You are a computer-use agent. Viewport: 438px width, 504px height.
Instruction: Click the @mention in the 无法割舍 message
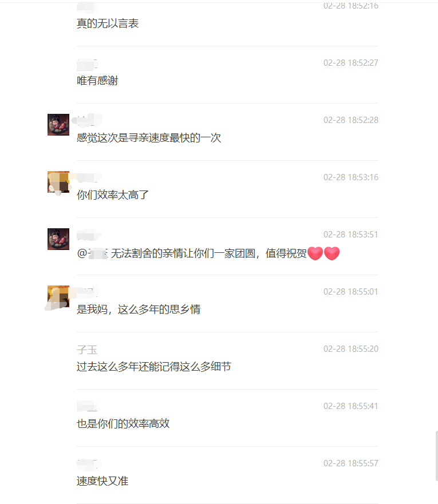[x=93, y=253]
